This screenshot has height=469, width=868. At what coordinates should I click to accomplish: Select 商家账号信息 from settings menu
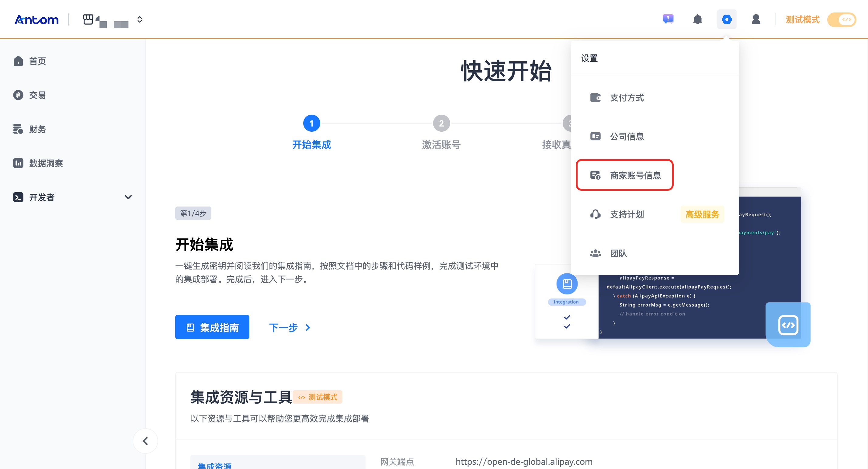(x=635, y=175)
